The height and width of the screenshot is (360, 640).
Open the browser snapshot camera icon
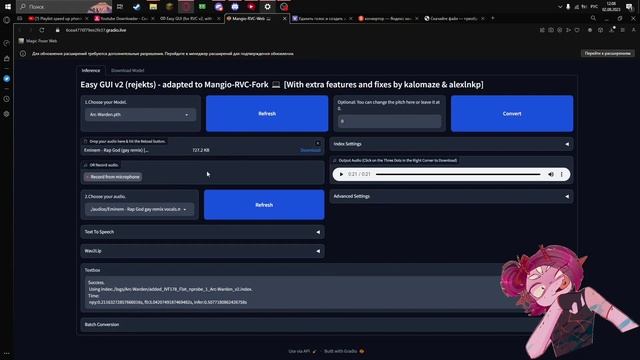(551, 30)
